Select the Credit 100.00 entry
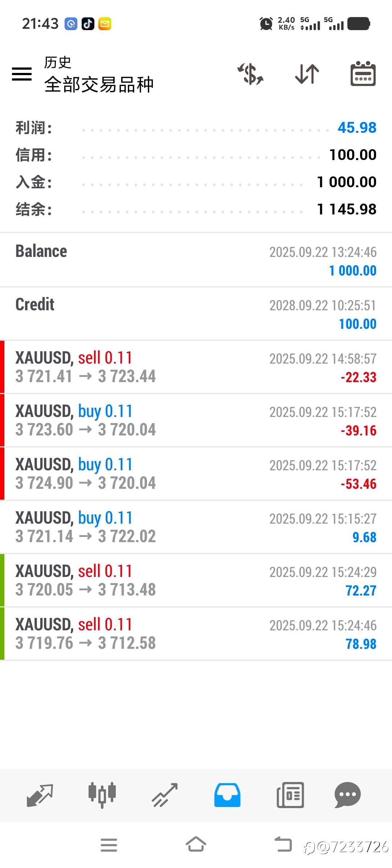392x868 pixels. (196, 314)
